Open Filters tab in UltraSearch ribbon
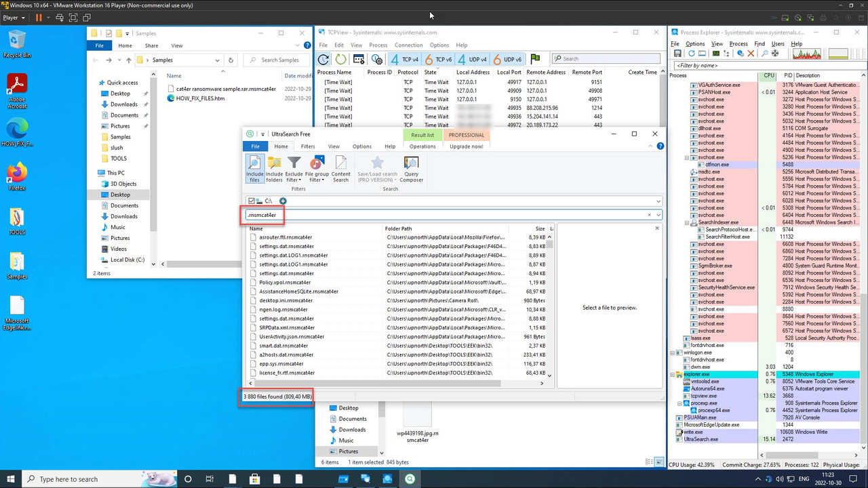The height and width of the screenshot is (488, 868). point(308,146)
